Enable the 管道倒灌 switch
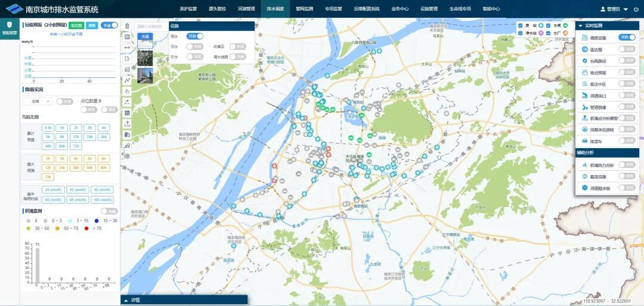 (627, 107)
